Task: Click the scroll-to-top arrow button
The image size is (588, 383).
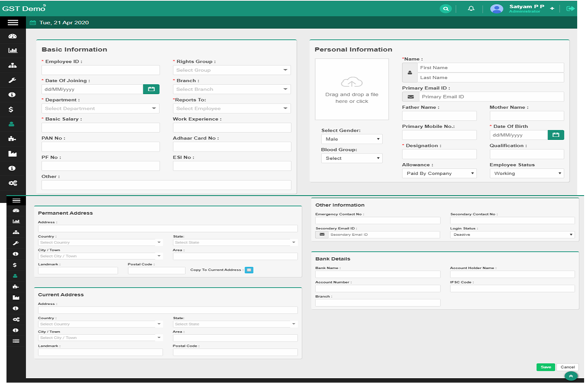Action: click(x=571, y=377)
